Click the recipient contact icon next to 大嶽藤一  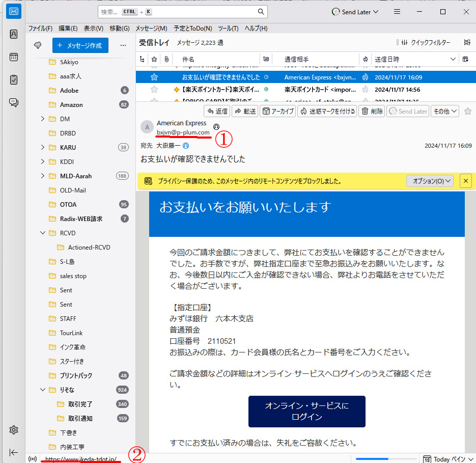coord(186,146)
